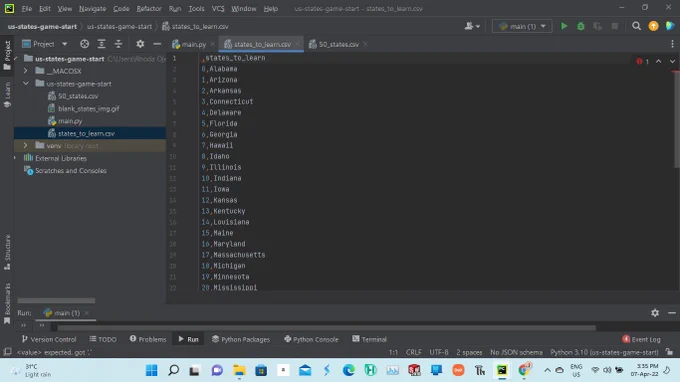Open main (1) run configuration dropdown

[x=522, y=26]
